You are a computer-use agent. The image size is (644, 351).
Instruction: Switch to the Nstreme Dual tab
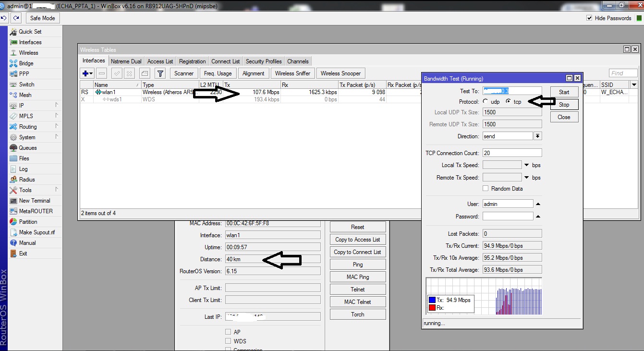coord(126,61)
